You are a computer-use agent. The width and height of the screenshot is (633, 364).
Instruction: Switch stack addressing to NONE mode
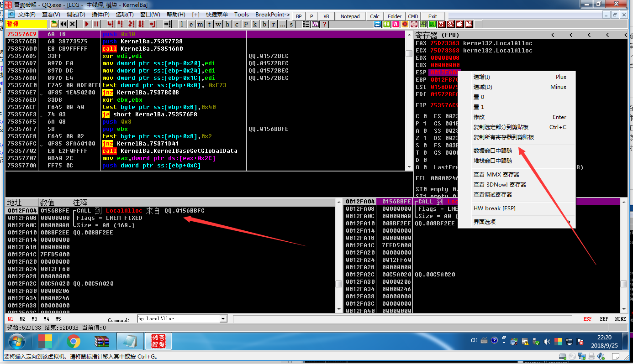pyautogui.click(x=620, y=319)
